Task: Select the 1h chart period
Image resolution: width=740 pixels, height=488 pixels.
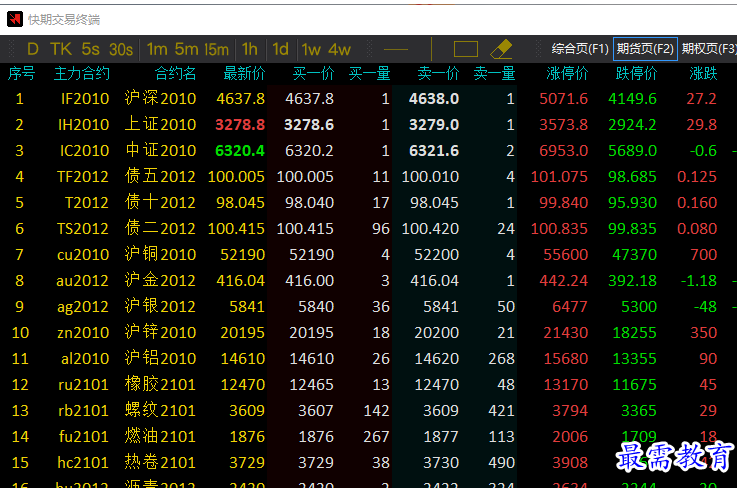Action: point(250,49)
